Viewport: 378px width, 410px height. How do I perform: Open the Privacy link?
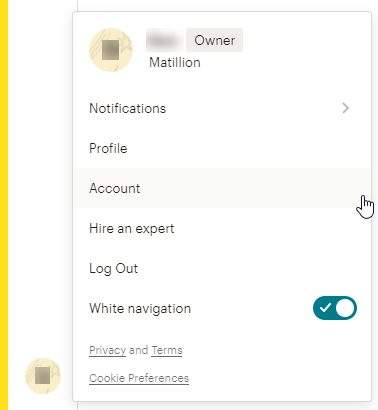[107, 350]
